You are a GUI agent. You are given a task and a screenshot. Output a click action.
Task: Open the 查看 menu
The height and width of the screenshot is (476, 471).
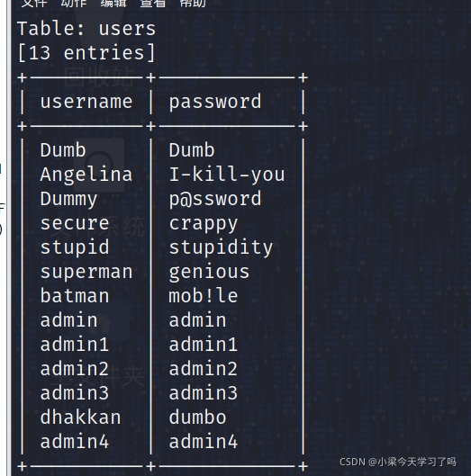(x=153, y=3)
